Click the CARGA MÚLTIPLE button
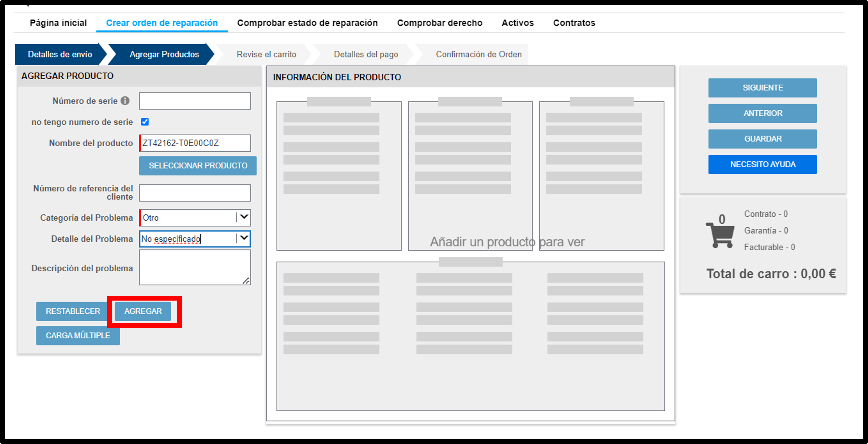Screen dimensions: 868x444 click(78, 335)
